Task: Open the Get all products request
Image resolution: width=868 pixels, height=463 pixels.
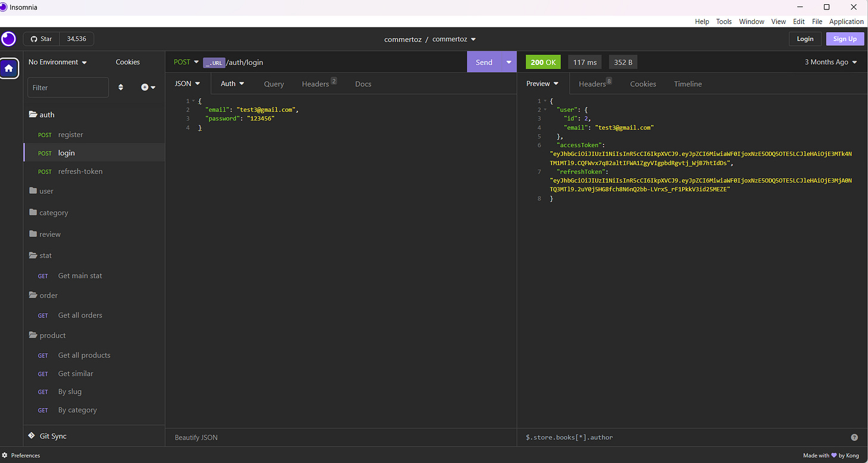Action: coord(94,355)
